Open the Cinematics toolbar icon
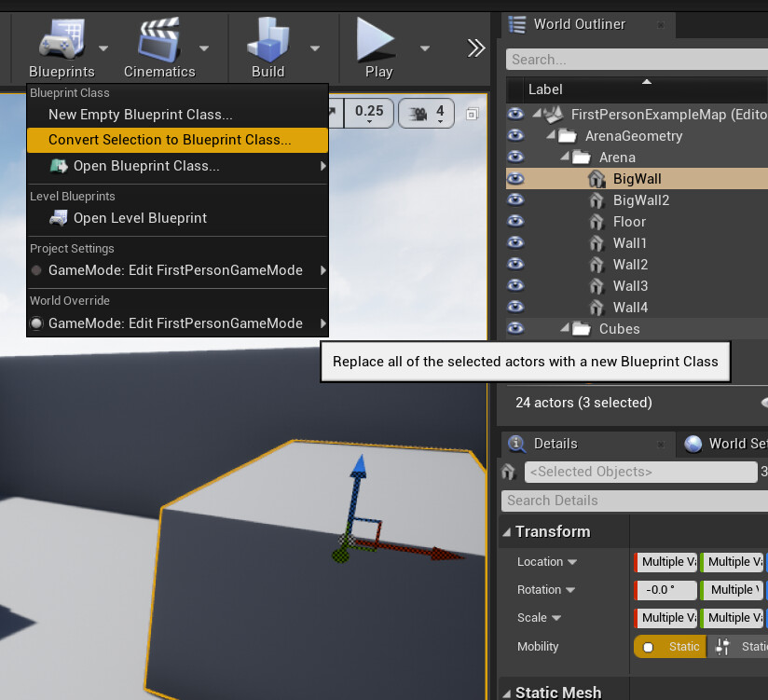The height and width of the screenshot is (700, 768). click(158, 43)
